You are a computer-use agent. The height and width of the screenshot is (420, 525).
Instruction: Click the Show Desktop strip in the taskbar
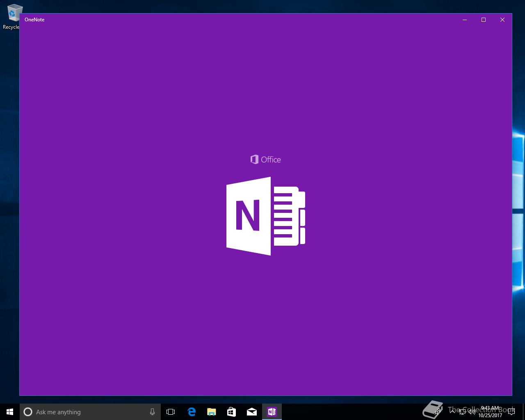point(524,412)
